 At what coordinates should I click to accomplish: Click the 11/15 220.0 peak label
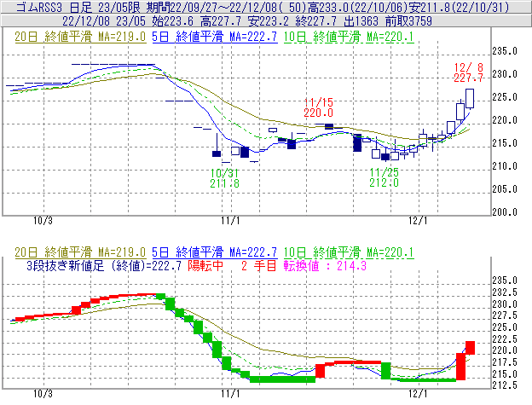318,107
